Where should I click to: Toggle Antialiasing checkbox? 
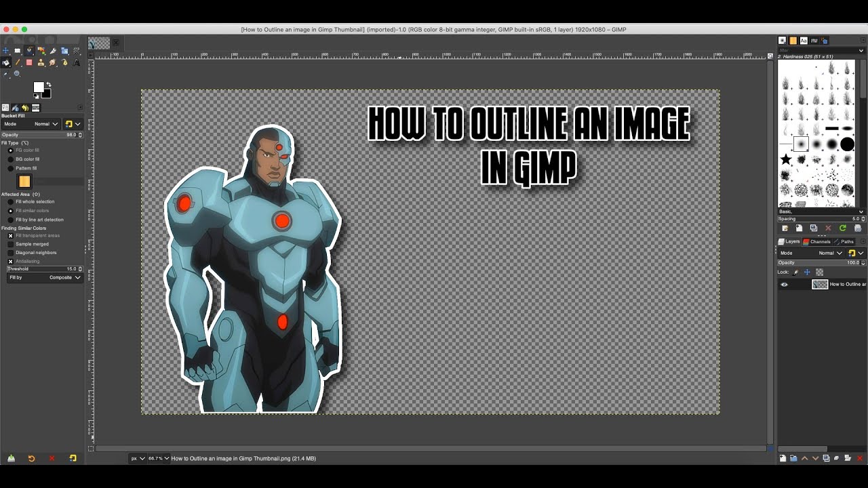10,261
